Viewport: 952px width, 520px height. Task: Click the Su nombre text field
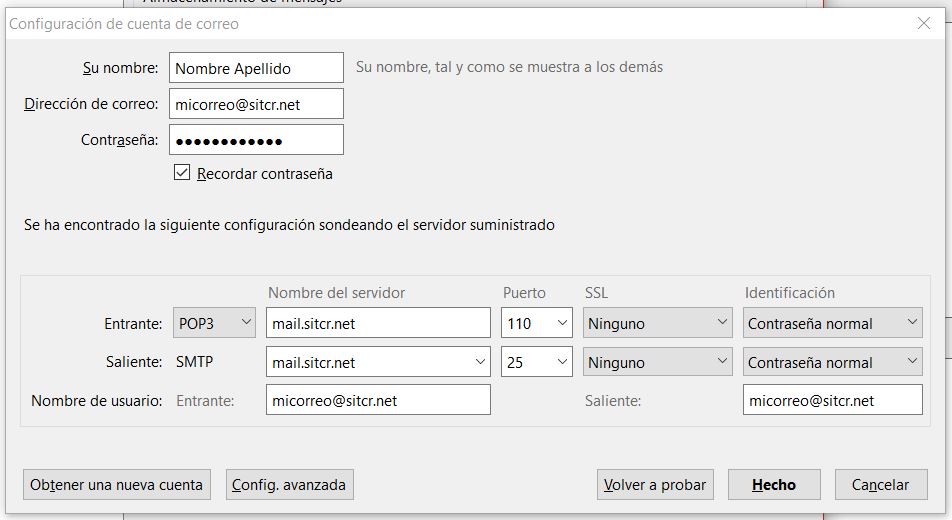click(x=256, y=68)
